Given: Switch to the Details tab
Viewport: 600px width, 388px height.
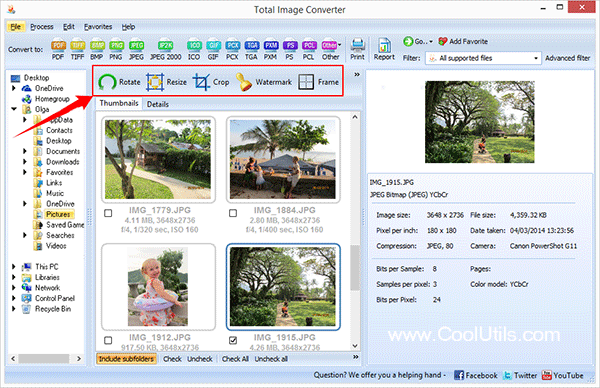Looking at the screenshot, I should click(x=158, y=104).
